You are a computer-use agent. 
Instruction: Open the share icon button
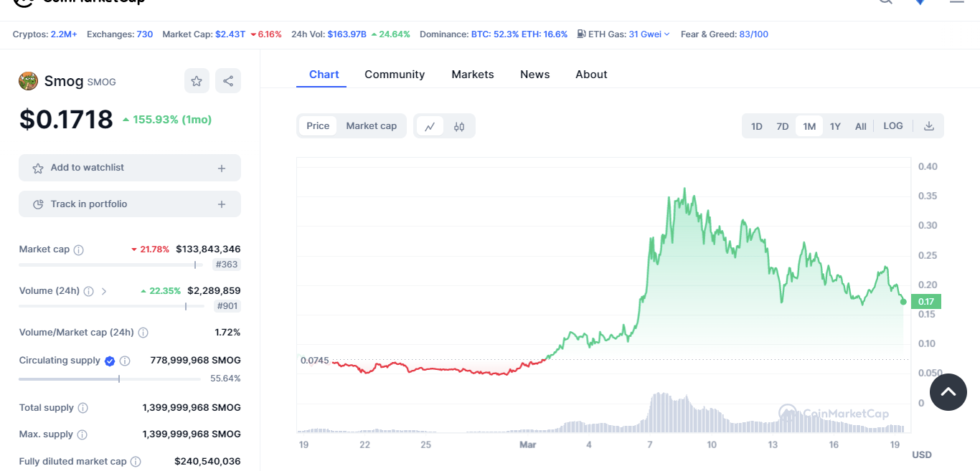pyautogui.click(x=228, y=81)
